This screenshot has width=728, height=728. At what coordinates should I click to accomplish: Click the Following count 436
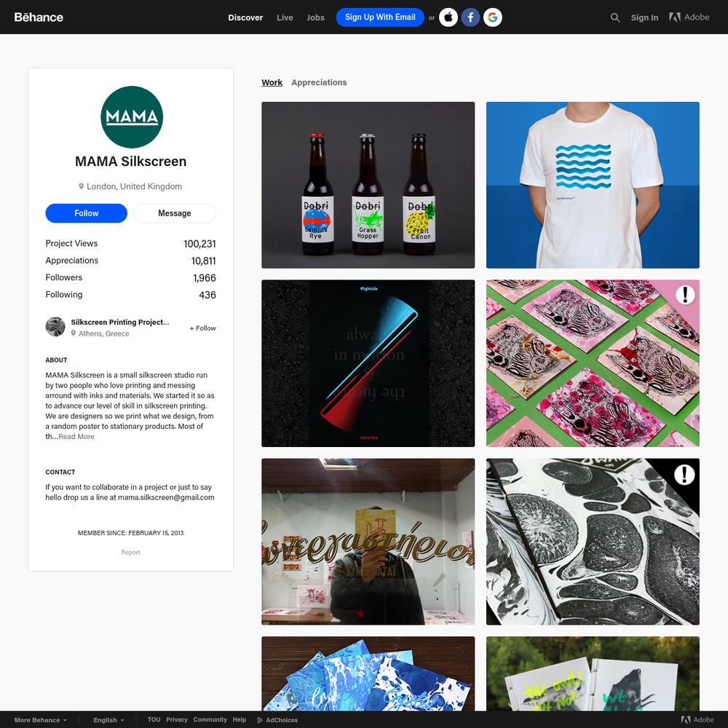(x=207, y=295)
